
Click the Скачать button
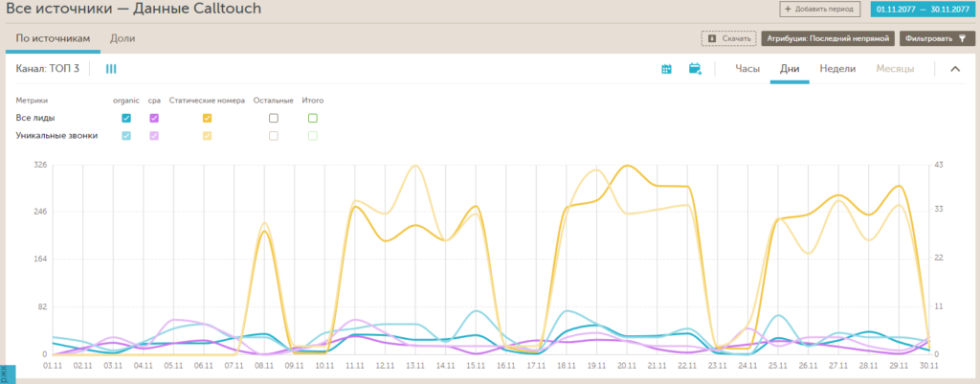pyautogui.click(x=728, y=38)
